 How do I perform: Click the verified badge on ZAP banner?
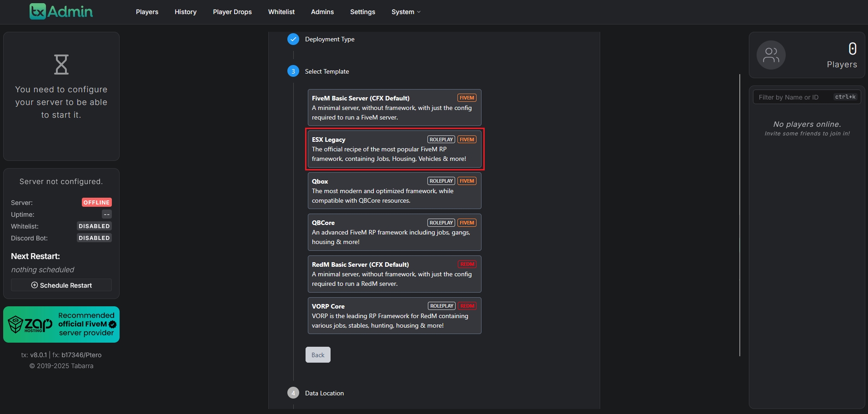[x=112, y=324]
